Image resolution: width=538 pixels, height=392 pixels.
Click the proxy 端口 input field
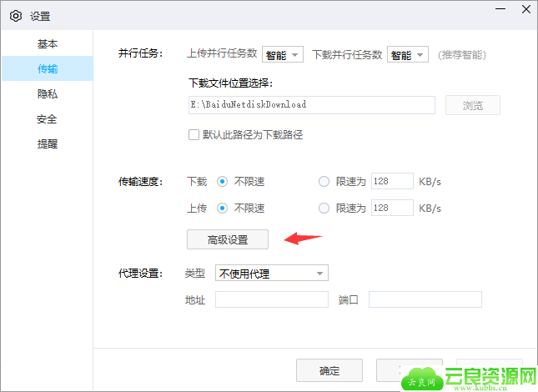(x=425, y=299)
